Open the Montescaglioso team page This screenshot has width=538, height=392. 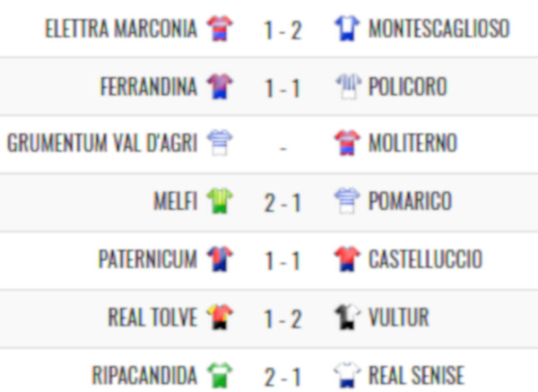click(x=439, y=28)
